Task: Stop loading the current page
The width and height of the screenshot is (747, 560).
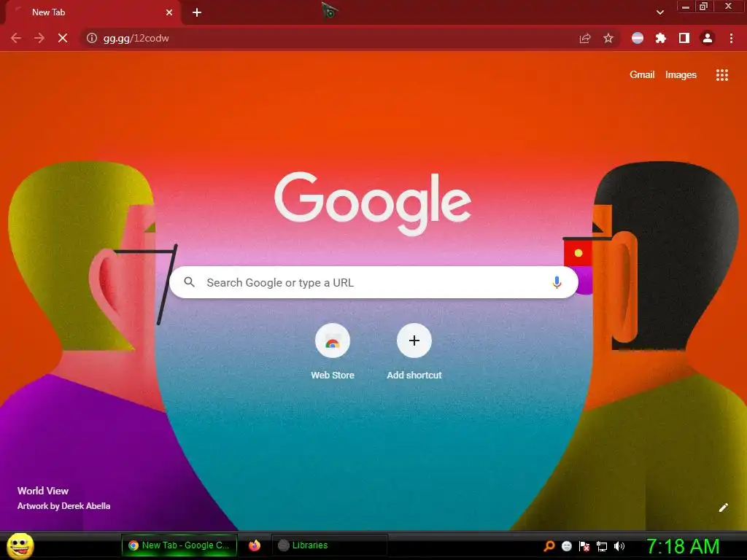Action: tap(63, 38)
